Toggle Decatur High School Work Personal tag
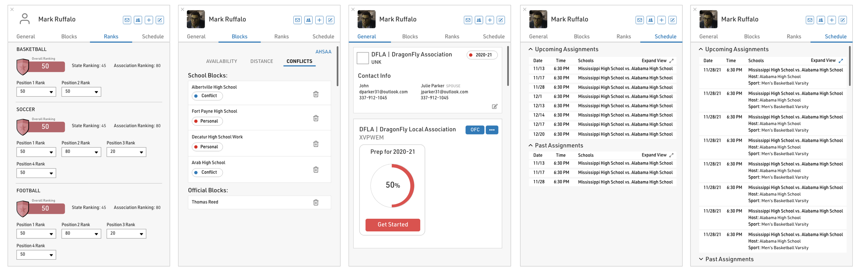Image resolution: width=868 pixels, height=279 pixels. [x=207, y=147]
